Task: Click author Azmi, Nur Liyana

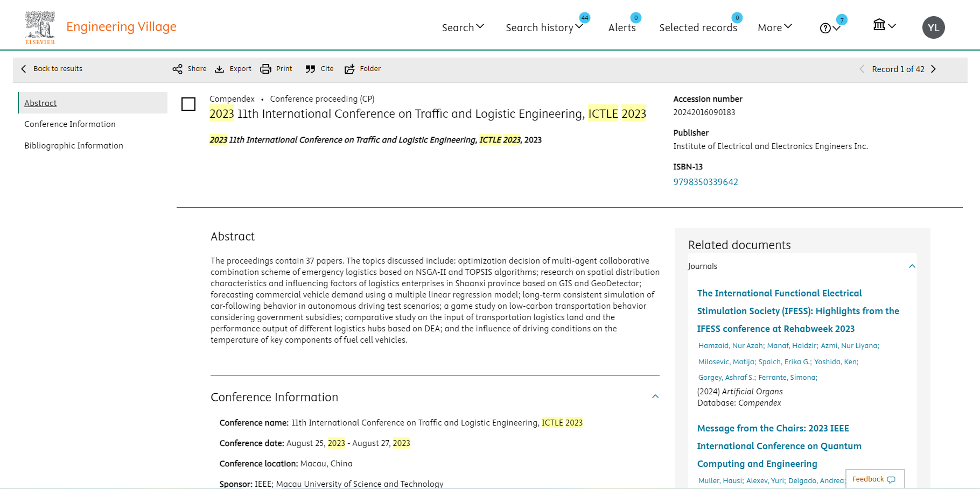Action: (x=850, y=346)
